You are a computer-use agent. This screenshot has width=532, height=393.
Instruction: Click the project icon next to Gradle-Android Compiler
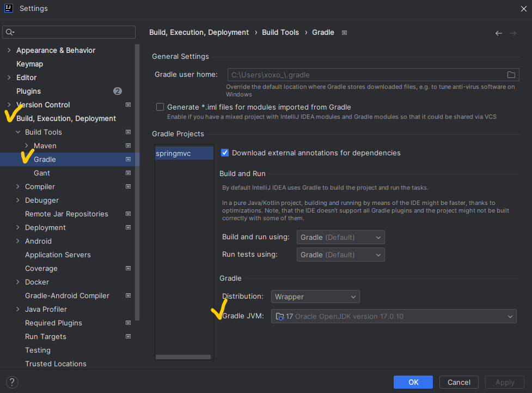pos(129,295)
